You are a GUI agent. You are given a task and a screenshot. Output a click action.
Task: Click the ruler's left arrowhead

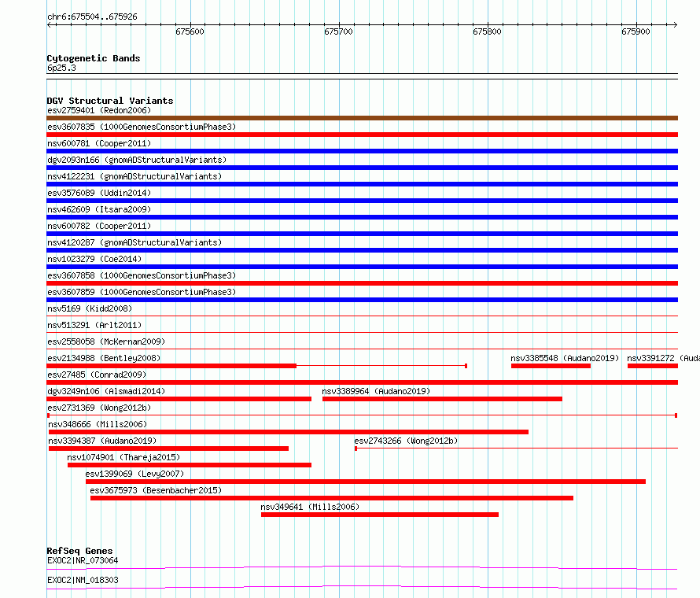49,24
